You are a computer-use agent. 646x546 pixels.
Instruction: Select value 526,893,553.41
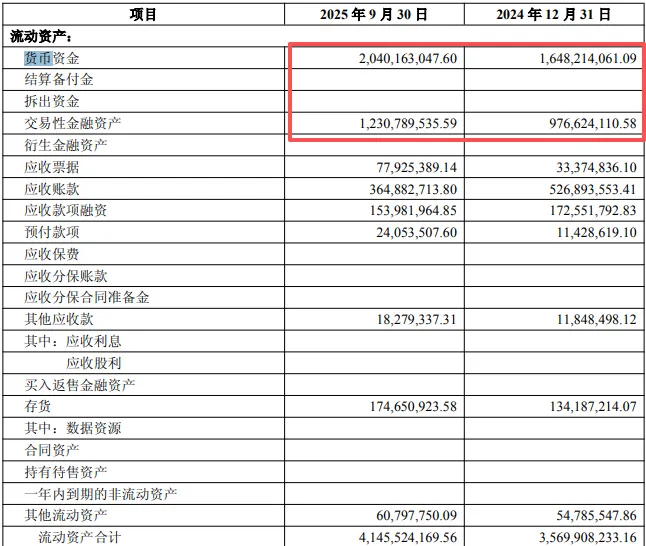tap(593, 189)
